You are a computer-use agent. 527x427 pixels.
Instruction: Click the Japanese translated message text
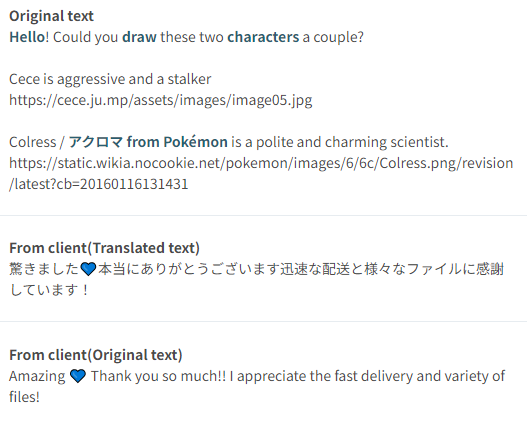click(256, 279)
